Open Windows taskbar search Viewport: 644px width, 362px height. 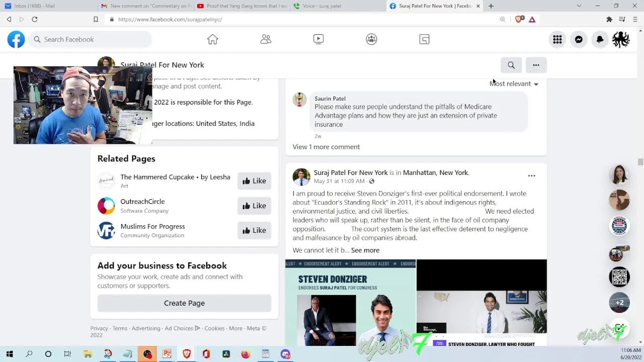29,354
